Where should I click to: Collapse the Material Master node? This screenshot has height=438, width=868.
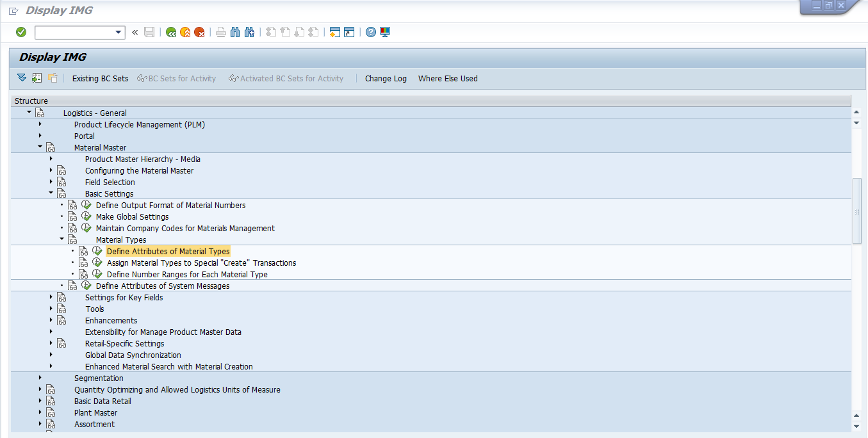[40, 147]
